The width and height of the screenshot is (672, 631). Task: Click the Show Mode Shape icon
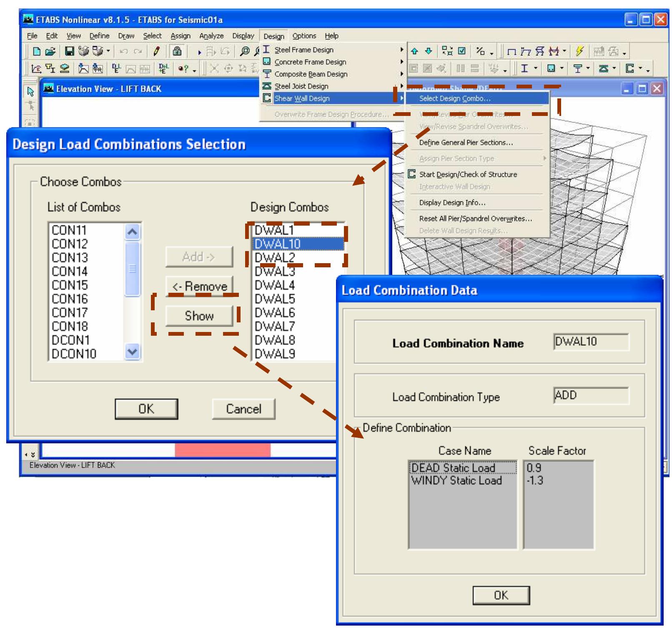tap(539, 51)
